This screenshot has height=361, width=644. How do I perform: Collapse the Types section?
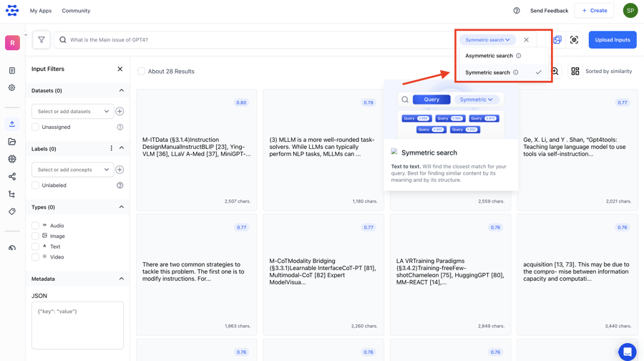(x=121, y=207)
